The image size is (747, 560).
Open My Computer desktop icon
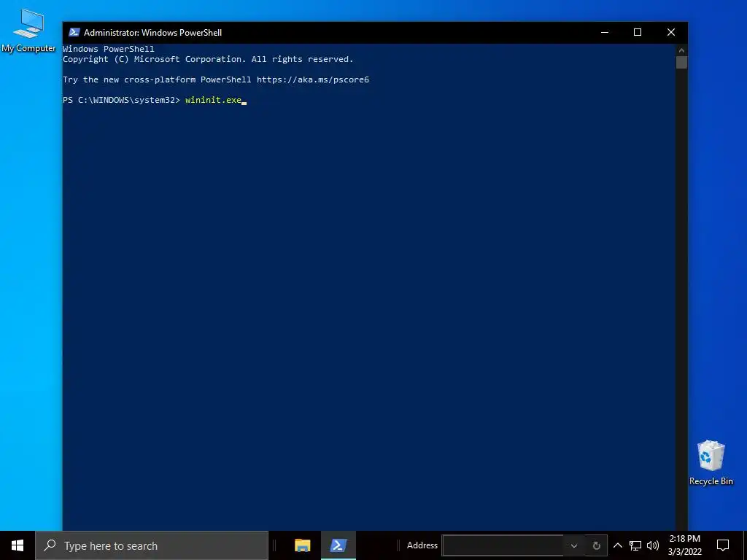coord(28,31)
